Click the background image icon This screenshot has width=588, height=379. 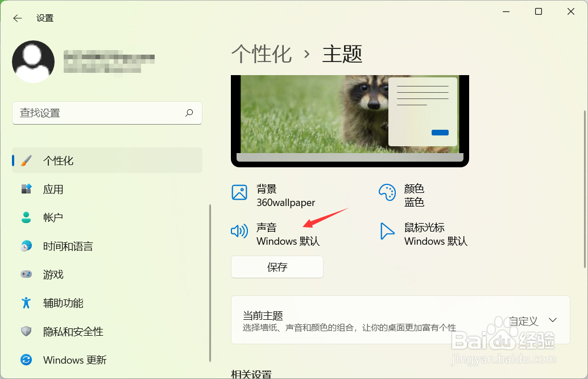click(x=239, y=193)
